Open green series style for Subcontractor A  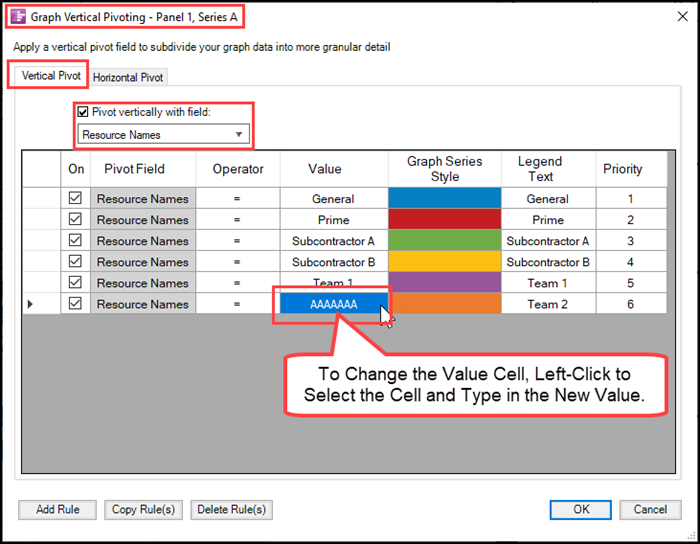pyautogui.click(x=445, y=240)
